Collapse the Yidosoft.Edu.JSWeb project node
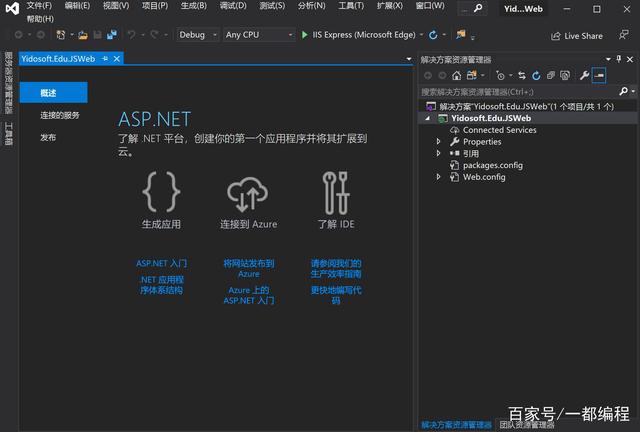 (427, 118)
